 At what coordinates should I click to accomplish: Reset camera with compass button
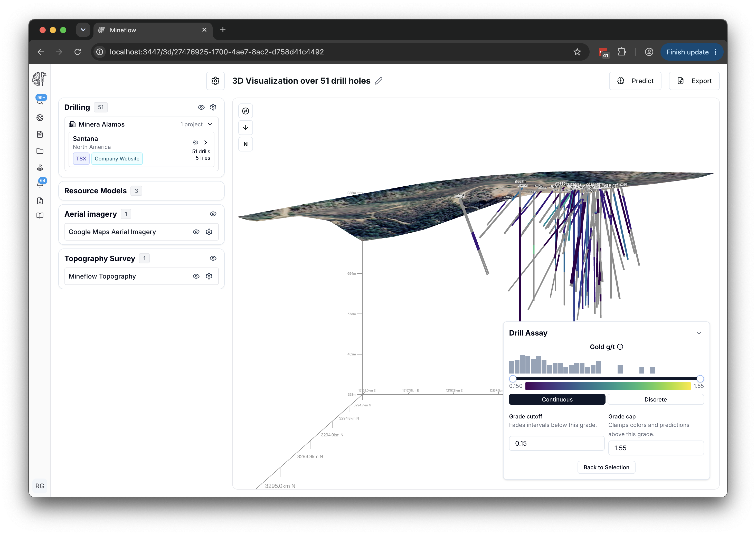click(245, 111)
